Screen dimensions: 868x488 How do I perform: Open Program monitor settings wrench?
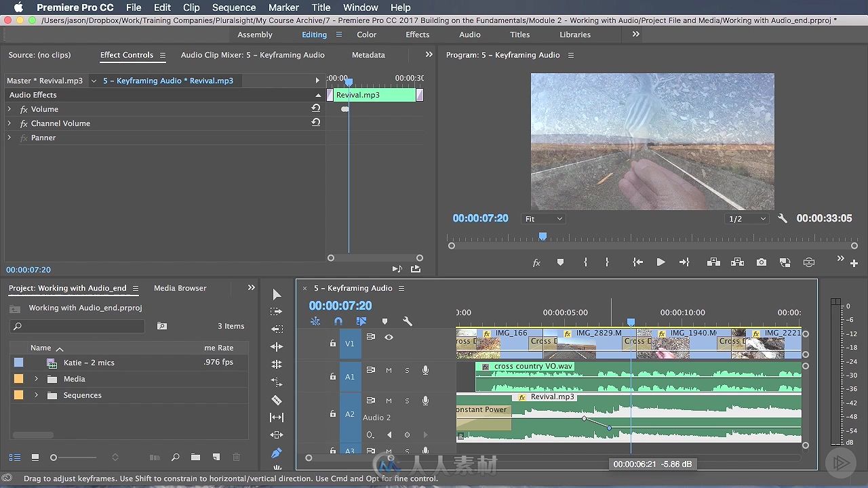pyautogui.click(x=782, y=218)
